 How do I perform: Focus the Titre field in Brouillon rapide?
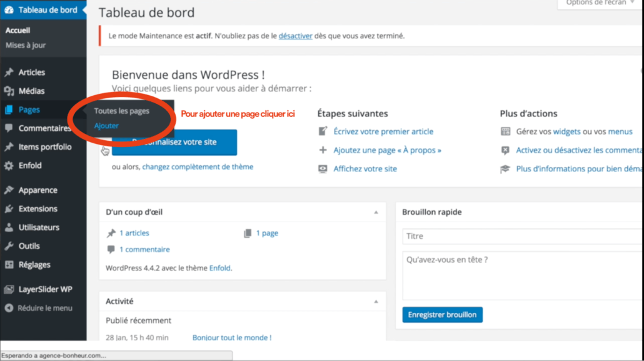(x=523, y=236)
